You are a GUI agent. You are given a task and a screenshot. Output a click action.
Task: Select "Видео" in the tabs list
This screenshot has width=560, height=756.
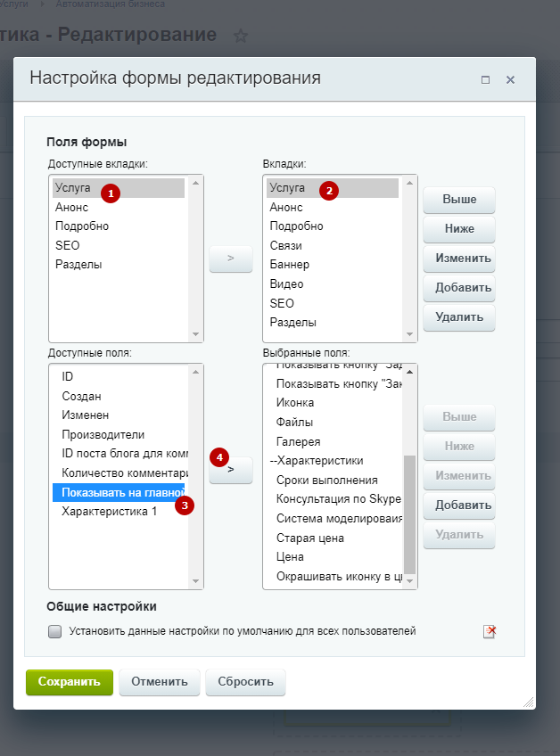[x=287, y=284]
